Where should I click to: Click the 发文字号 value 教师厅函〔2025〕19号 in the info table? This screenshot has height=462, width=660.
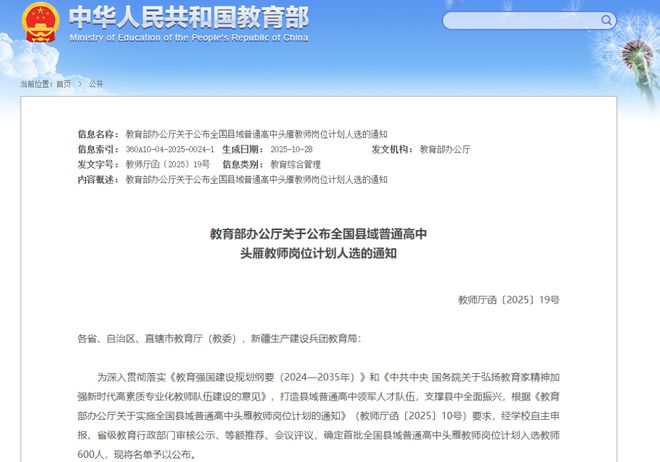(x=168, y=165)
